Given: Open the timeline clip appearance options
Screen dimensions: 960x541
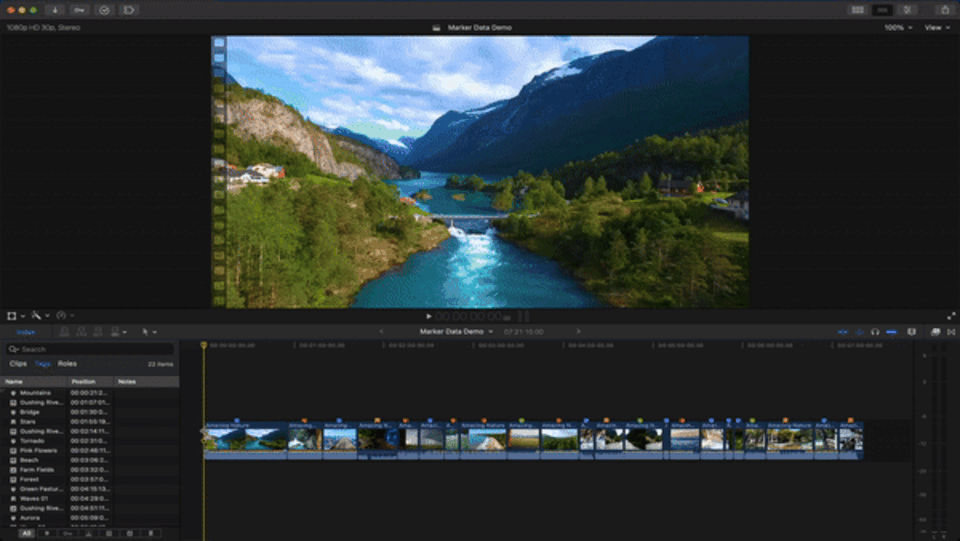Looking at the screenshot, I should tap(912, 332).
